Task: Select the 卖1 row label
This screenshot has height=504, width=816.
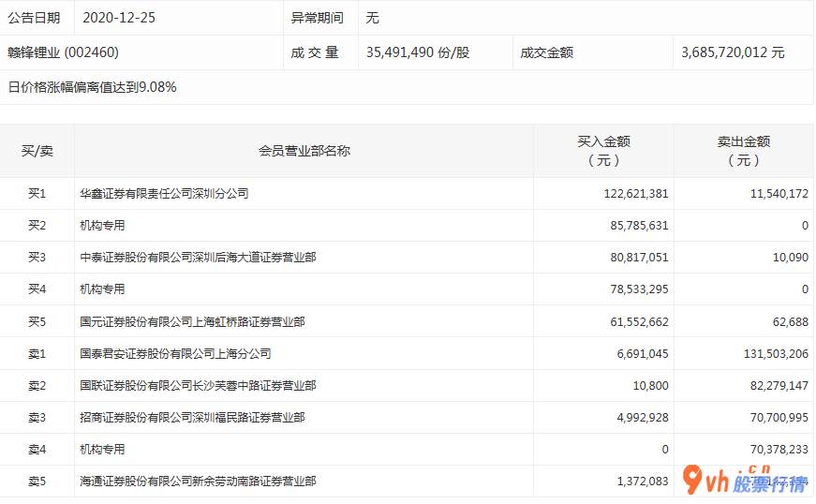Action: click(37, 354)
